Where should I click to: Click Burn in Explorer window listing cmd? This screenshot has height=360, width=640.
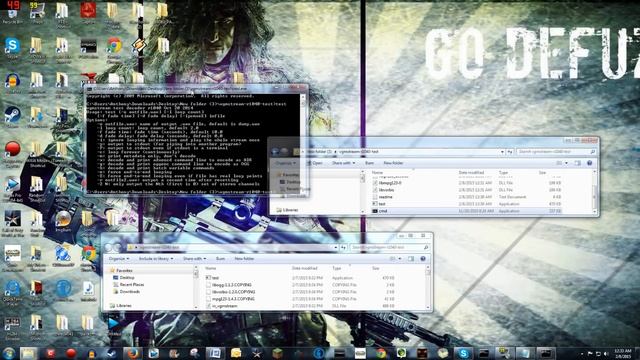pyautogui.click(x=369, y=163)
